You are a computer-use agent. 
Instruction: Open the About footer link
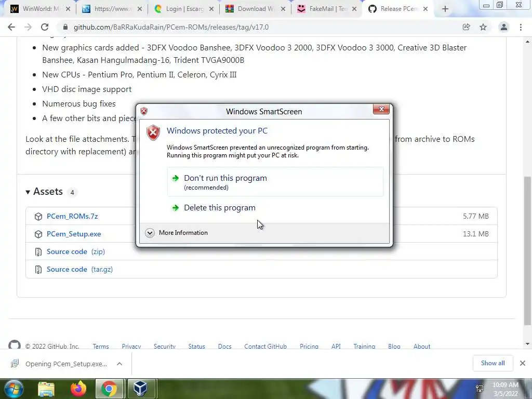[x=422, y=346]
